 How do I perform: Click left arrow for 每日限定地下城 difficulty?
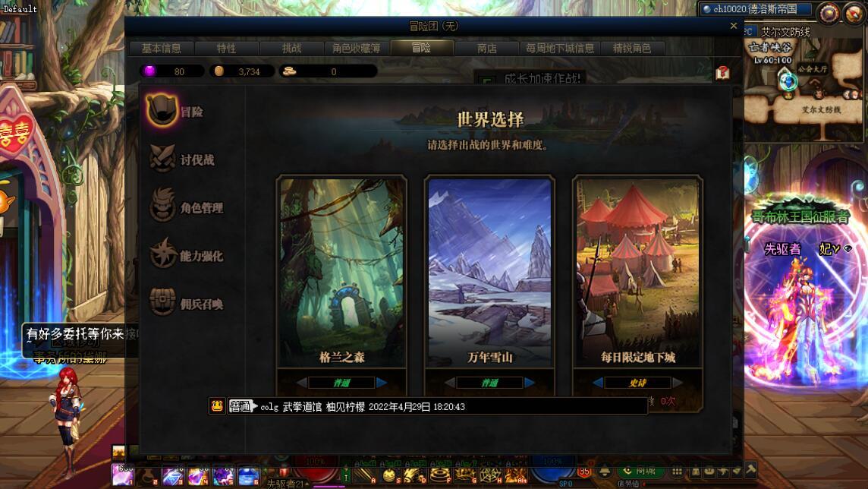click(x=597, y=382)
